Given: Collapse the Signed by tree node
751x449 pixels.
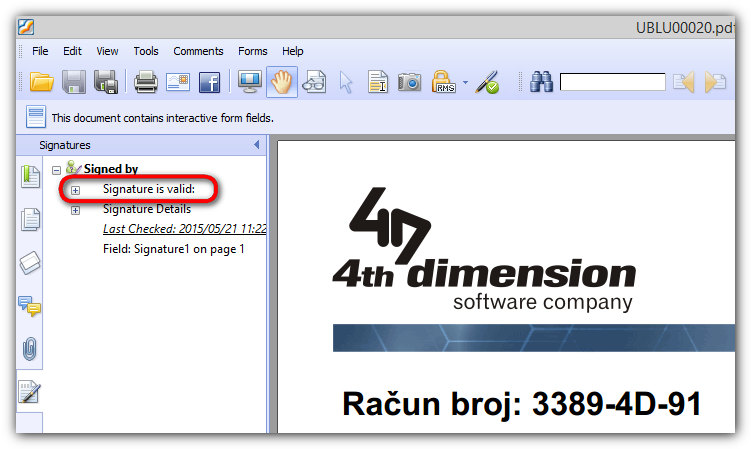Looking at the screenshot, I should [57, 170].
